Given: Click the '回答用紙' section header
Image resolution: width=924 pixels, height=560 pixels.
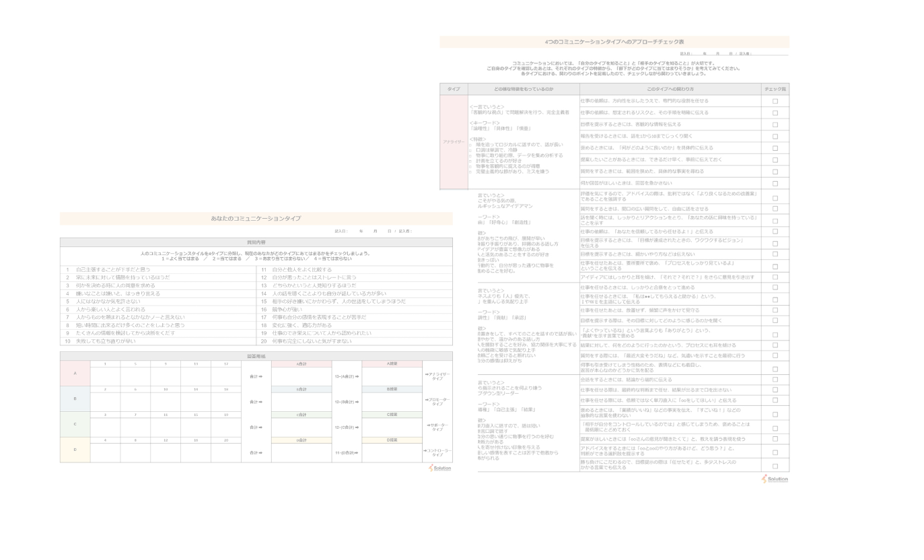Looking at the screenshot, I should tap(256, 356).
